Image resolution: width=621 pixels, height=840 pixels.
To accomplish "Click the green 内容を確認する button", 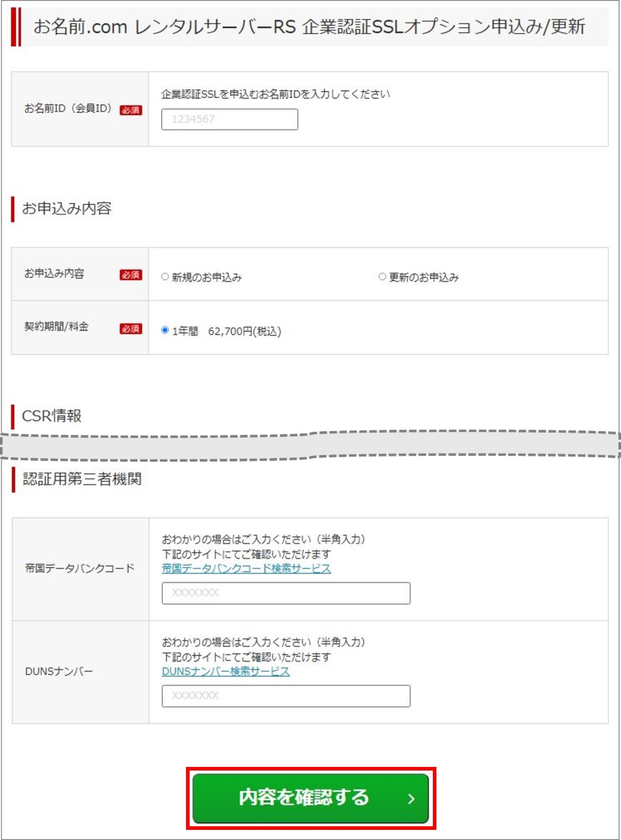I will point(310,798).
